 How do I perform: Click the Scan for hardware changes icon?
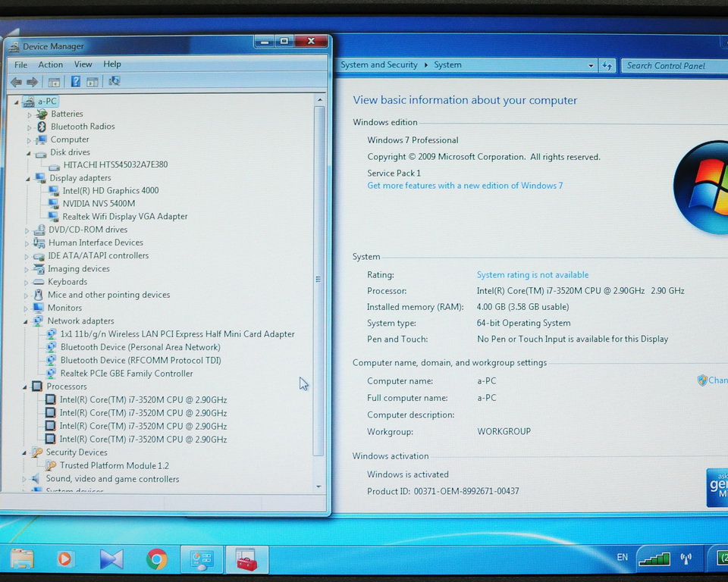pyautogui.click(x=114, y=82)
